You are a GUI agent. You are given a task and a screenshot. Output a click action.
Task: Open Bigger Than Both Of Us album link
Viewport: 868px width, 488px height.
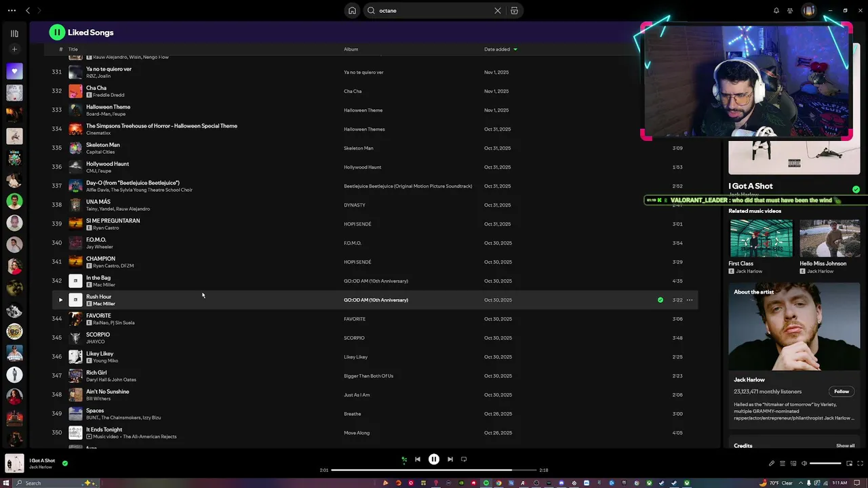pos(368,375)
